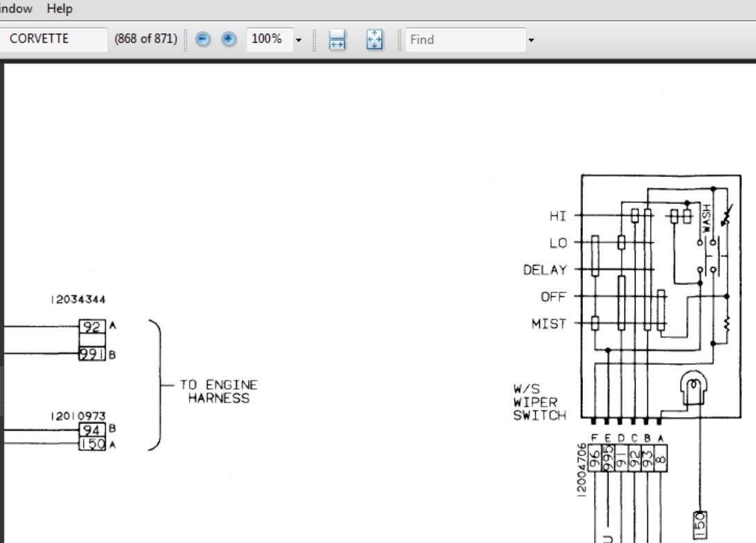
Task: Click the HI switch position label
Action: point(558,216)
